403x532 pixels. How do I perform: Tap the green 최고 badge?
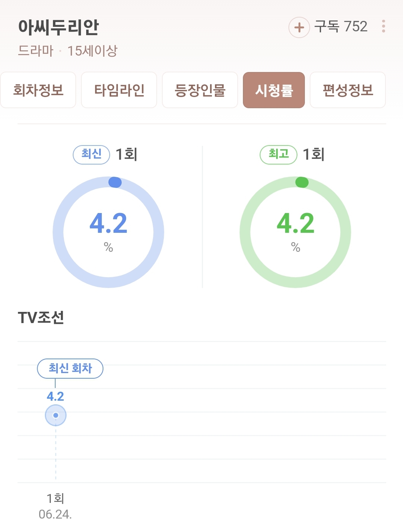[x=278, y=154]
